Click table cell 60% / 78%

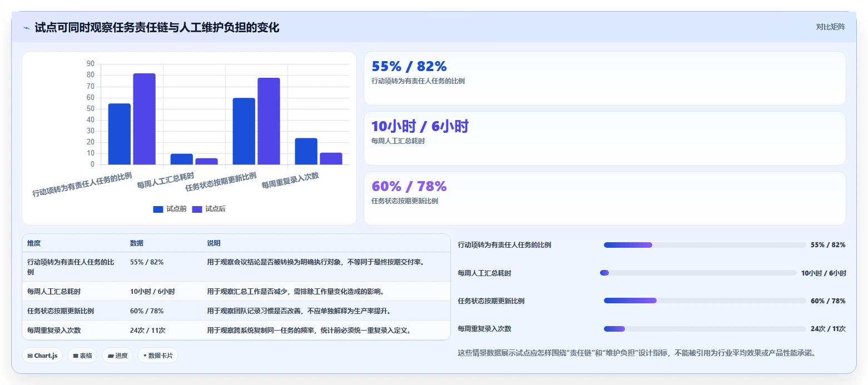(x=147, y=311)
